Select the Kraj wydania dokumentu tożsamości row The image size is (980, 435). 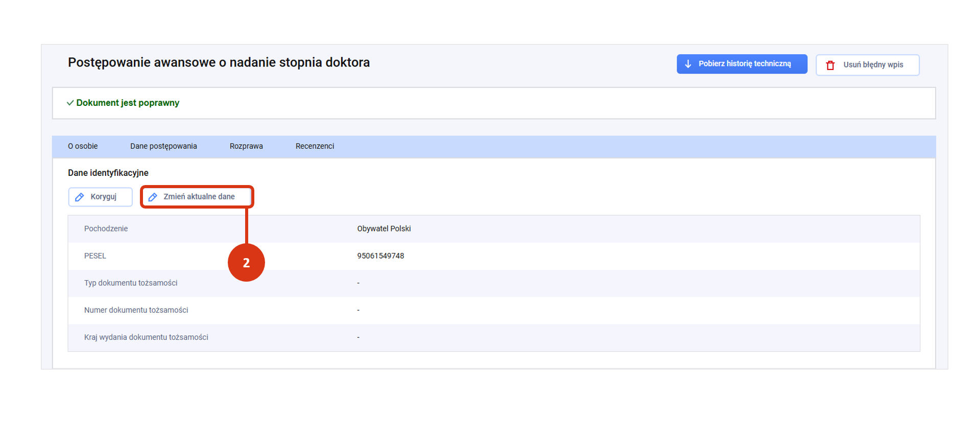(146, 337)
